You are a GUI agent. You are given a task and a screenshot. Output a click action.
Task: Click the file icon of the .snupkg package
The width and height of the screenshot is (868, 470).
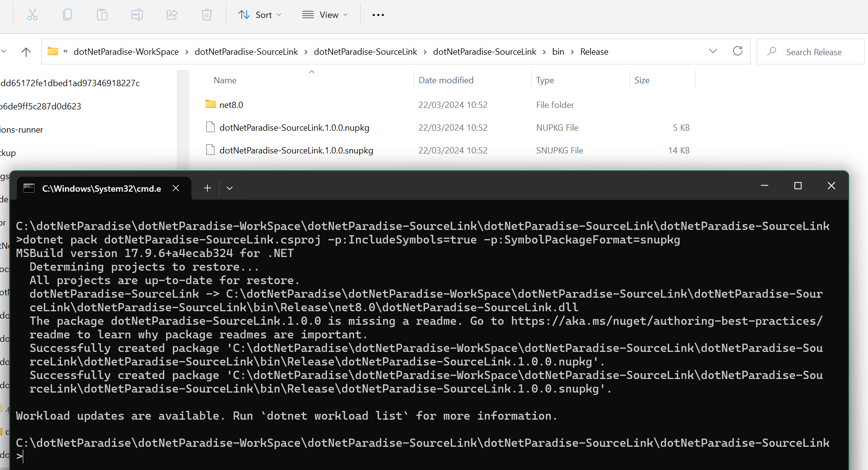pyautogui.click(x=210, y=150)
